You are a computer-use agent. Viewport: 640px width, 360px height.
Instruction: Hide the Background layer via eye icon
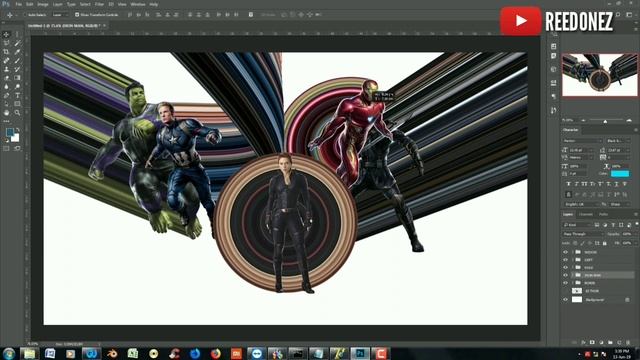(x=566, y=300)
